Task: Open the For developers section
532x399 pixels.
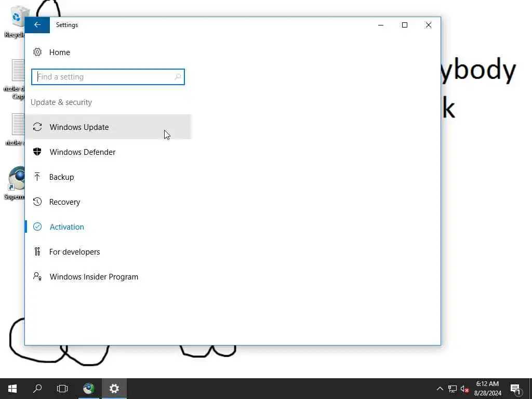Action: click(108, 252)
